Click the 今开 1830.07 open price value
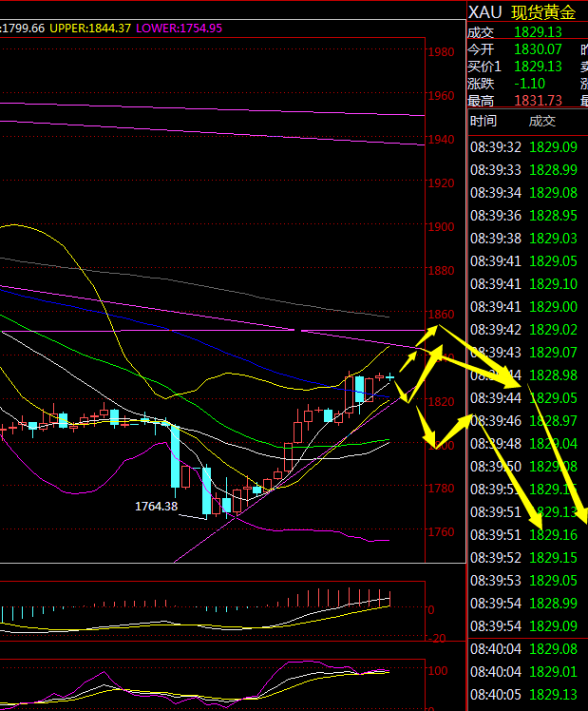The image size is (588, 711). tap(538, 49)
